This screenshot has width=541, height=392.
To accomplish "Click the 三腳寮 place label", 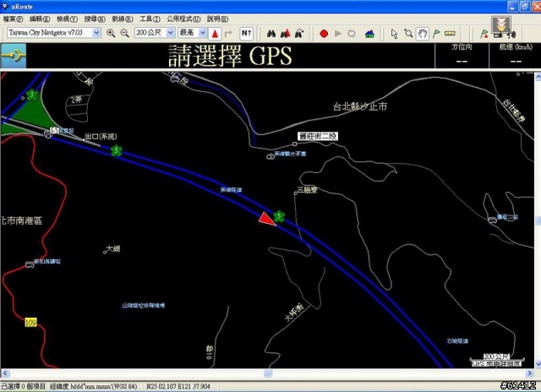I will click(x=307, y=189).
